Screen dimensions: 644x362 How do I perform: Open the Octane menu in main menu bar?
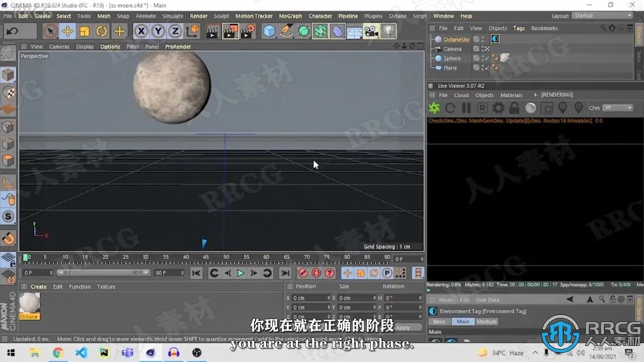click(397, 16)
